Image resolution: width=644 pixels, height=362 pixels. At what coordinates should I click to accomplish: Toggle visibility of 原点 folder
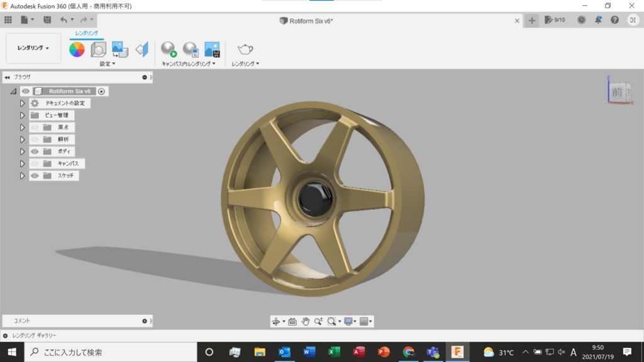[35, 127]
